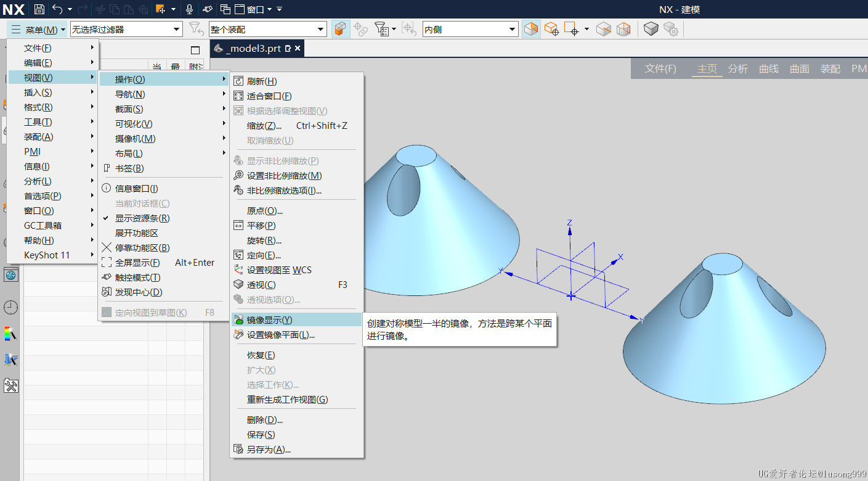Expand the 导航(N) submenu
Image resolution: width=868 pixels, height=481 pixels.
(164, 94)
